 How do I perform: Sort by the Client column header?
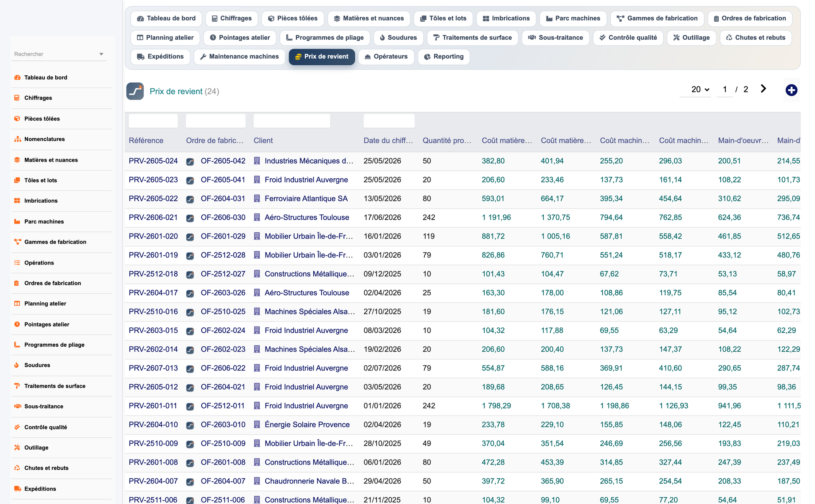tap(263, 141)
